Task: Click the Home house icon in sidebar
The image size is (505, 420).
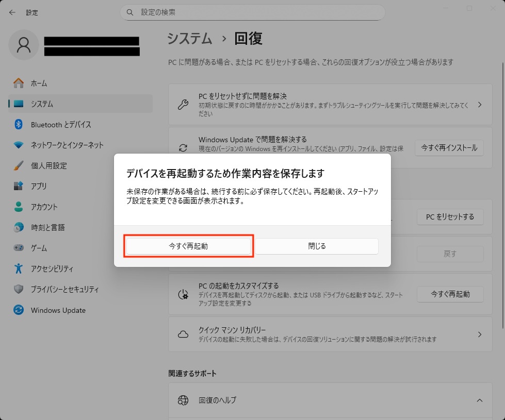Action: 19,83
